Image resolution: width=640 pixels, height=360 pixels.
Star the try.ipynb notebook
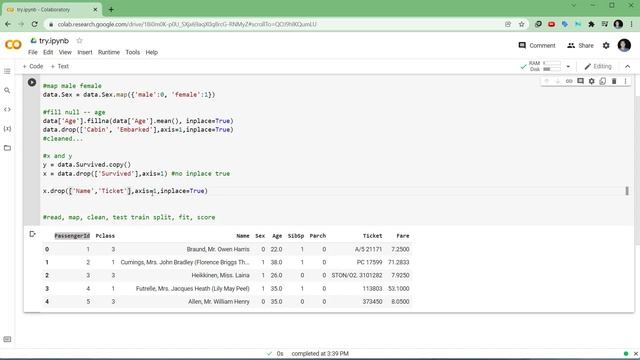[79, 40]
